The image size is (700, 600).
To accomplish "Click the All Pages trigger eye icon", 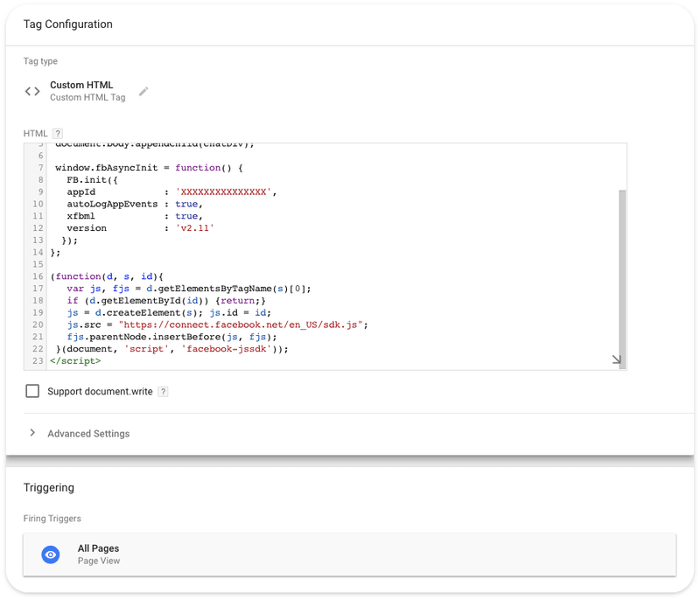I will [51, 555].
